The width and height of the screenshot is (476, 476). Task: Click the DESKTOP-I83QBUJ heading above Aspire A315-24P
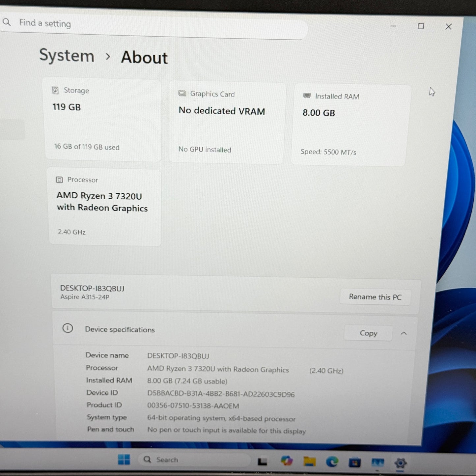[92, 289]
